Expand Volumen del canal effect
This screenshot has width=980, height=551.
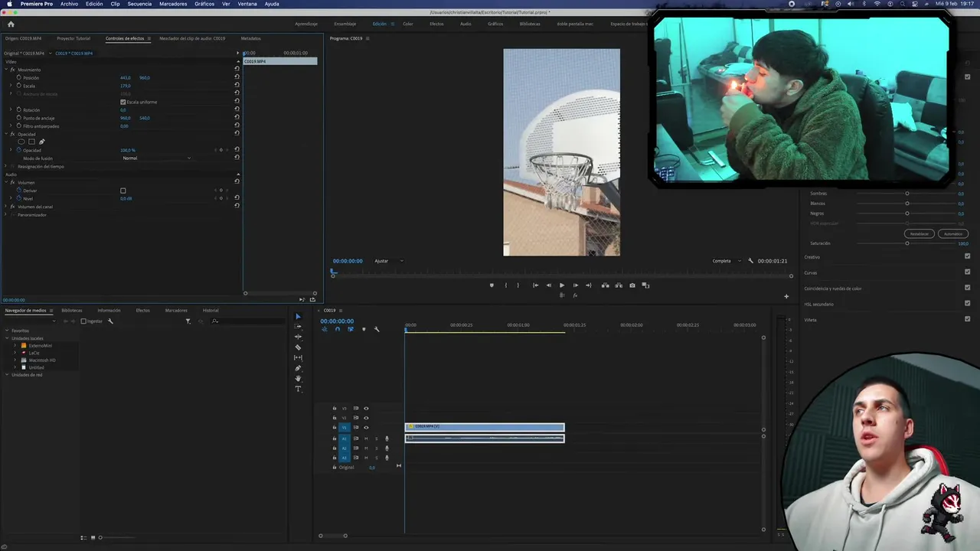click(x=5, y=207)
